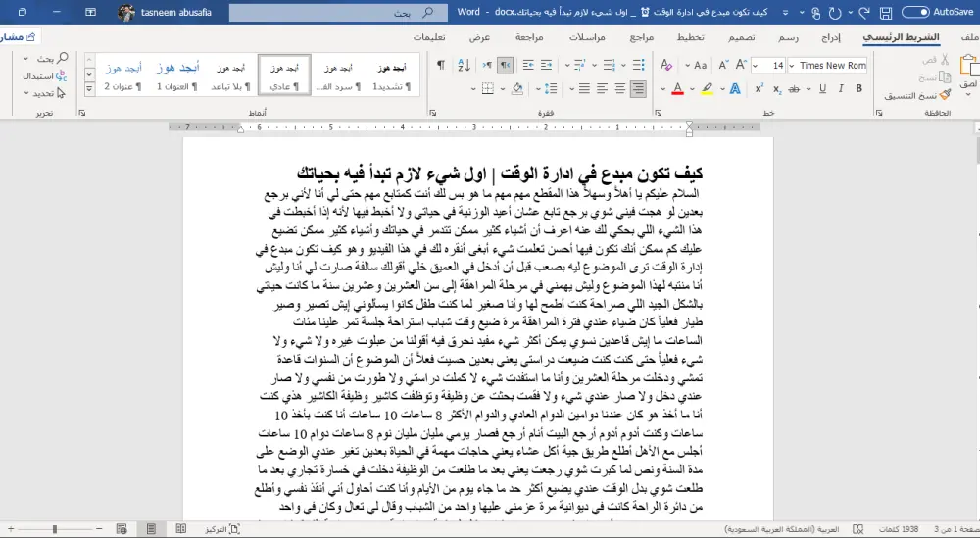
Task: Open the Home tab (الشريط الرئيسي)
Action: point(901,37)
